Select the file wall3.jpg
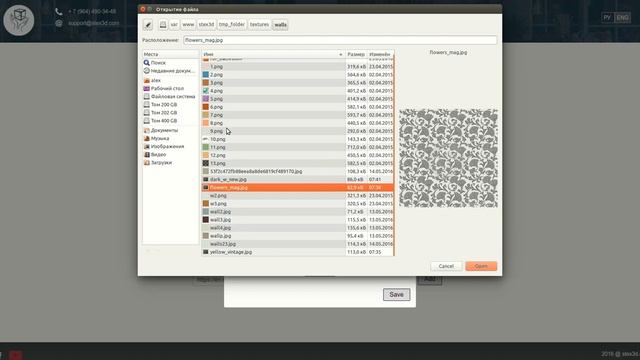The height and width of the screenshot is (360, 640). pos(297,220)
